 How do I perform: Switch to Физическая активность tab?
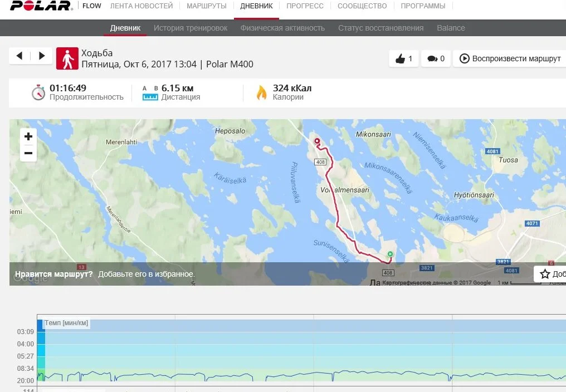pyautogui.click(x=282, y=28)
